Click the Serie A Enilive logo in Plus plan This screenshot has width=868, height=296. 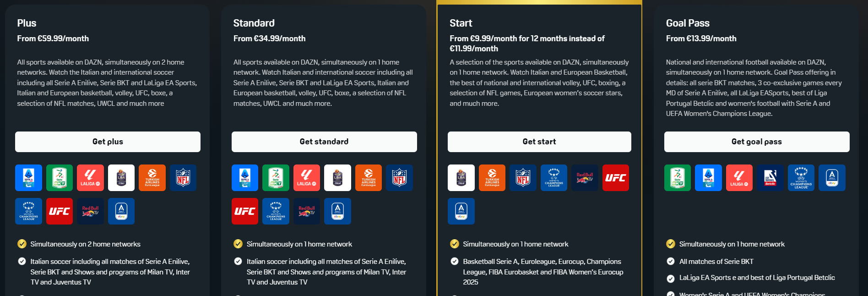point(28,178)
